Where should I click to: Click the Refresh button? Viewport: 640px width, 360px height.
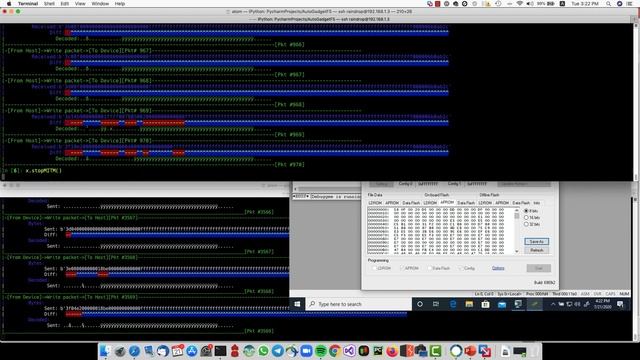536,250
